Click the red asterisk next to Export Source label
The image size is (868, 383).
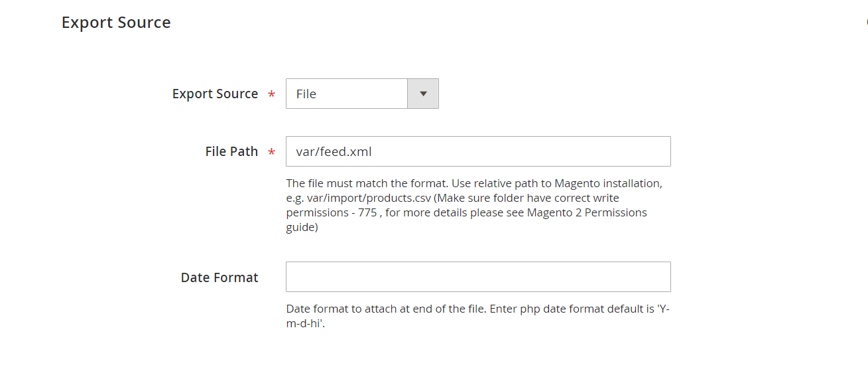tap(271, 96)
